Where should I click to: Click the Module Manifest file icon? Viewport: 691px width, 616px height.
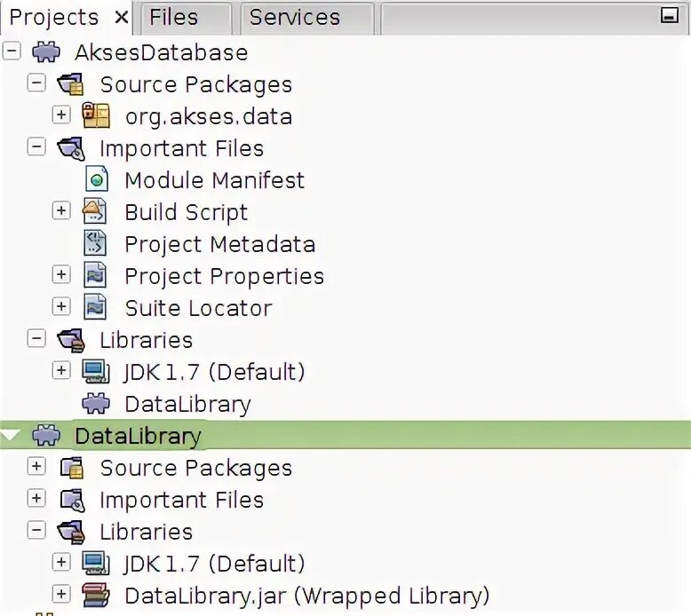[97, 179]
